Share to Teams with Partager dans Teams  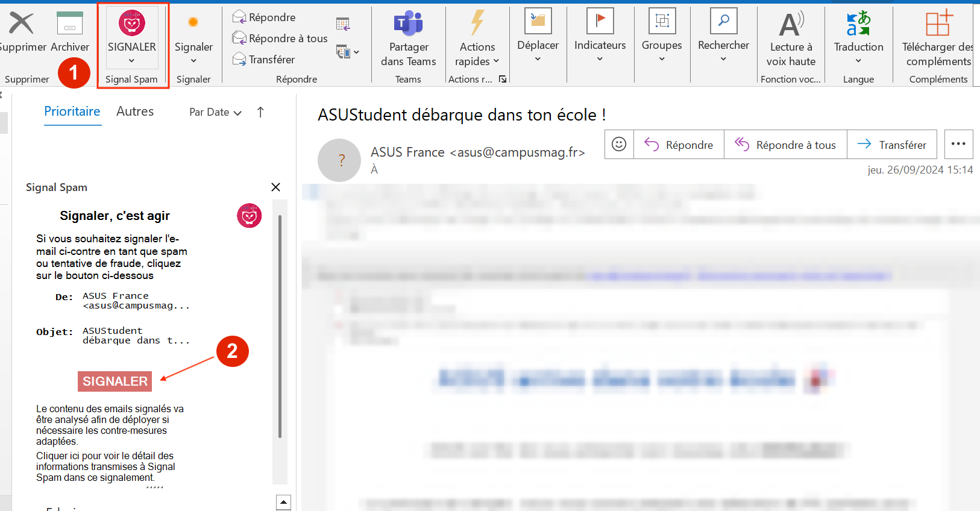pyautogui.click(x=409, y=38)
